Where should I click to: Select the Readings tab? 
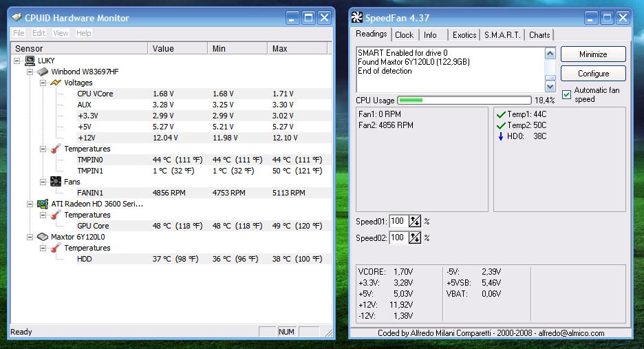372,34
